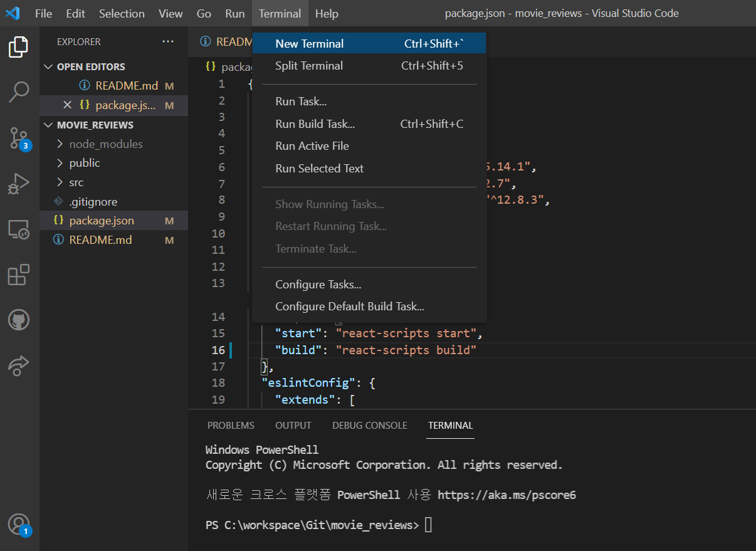Switch to the OUTPUT panel tab

(x=293, y=425)
